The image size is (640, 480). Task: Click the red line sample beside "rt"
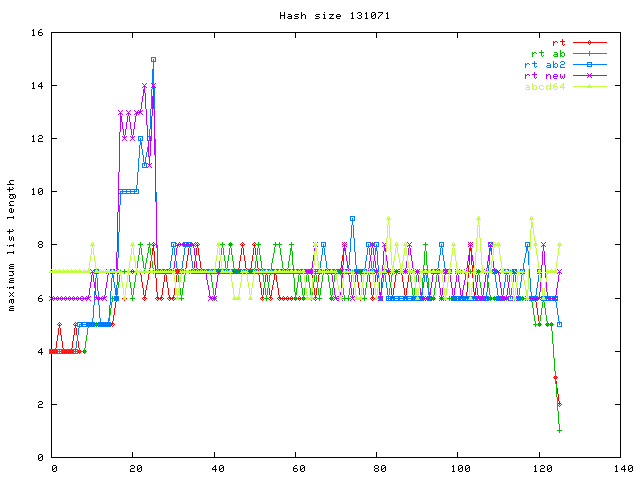coord(589,42)
